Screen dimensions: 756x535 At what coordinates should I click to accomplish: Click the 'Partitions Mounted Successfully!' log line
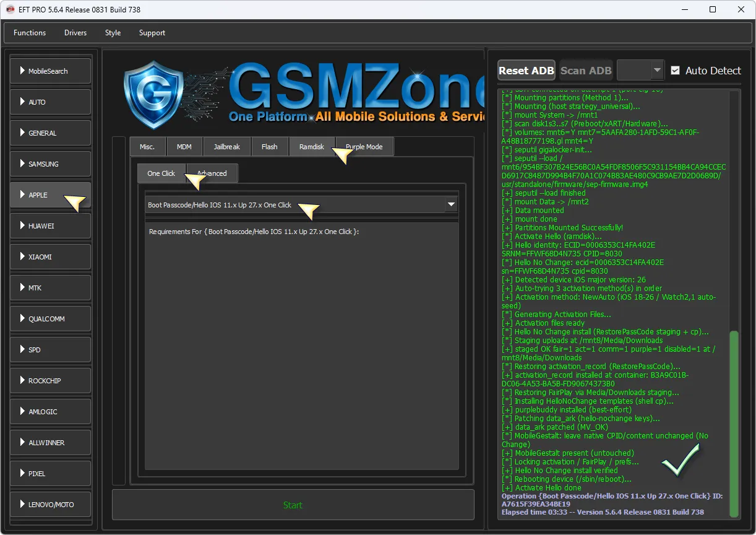click(x=563, y=228)
